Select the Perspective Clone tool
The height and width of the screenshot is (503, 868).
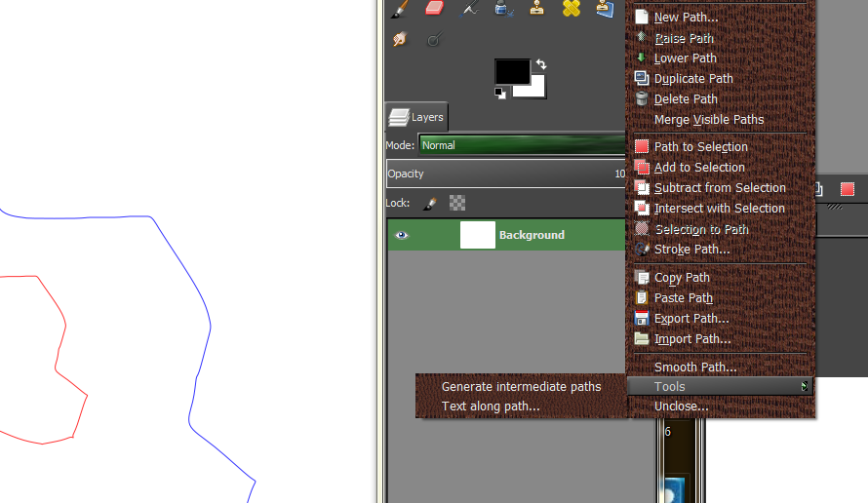[605, 9]
